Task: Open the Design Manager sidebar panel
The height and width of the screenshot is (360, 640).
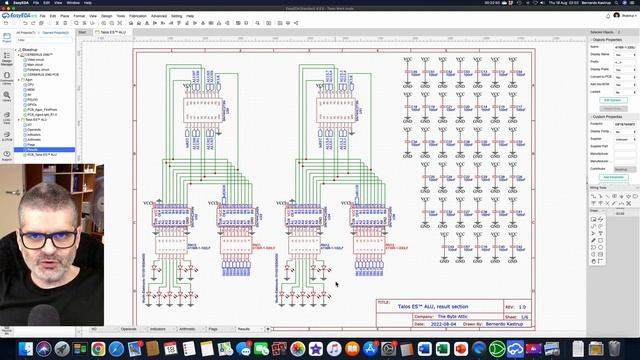Action: point(7,58)
